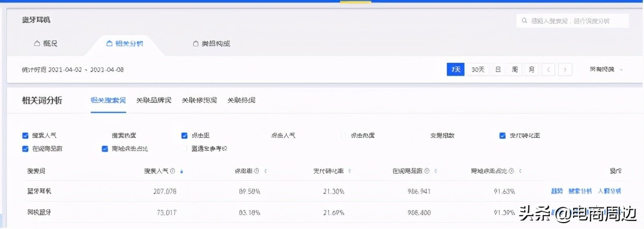Open 人群分析 link for 蓝牙耳机 row

click(x=609, y=191)
